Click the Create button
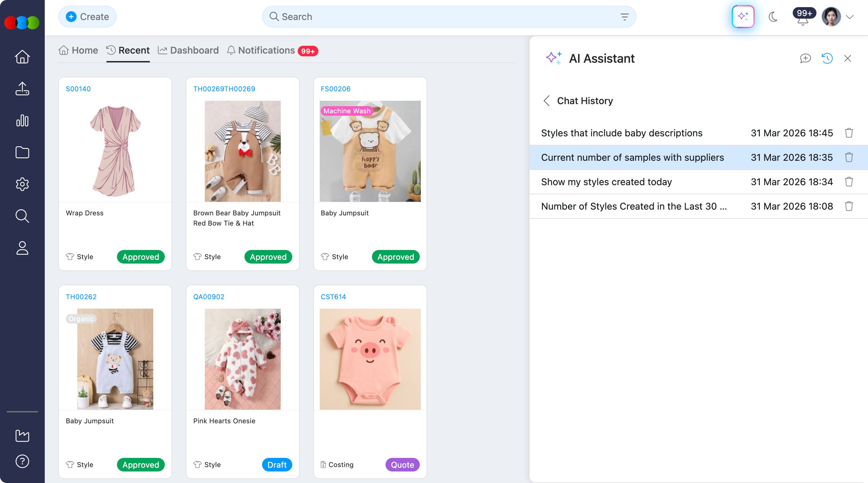This screenshot has width=868, height=483. click(87, 16)
